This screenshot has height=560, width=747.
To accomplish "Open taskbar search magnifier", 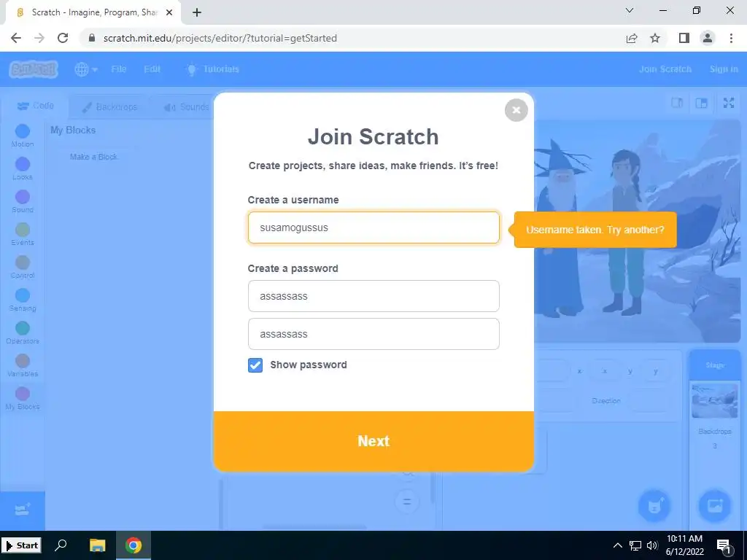I will 61,545.
